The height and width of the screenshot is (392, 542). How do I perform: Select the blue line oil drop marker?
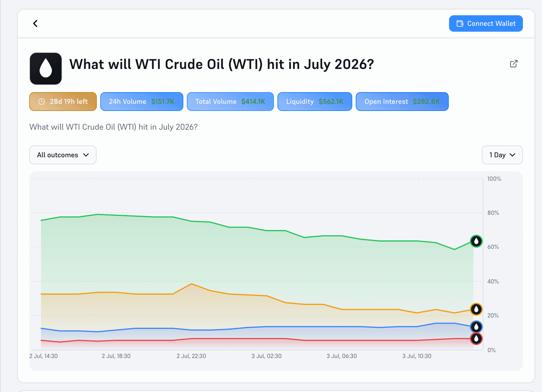tap(476, 327)
